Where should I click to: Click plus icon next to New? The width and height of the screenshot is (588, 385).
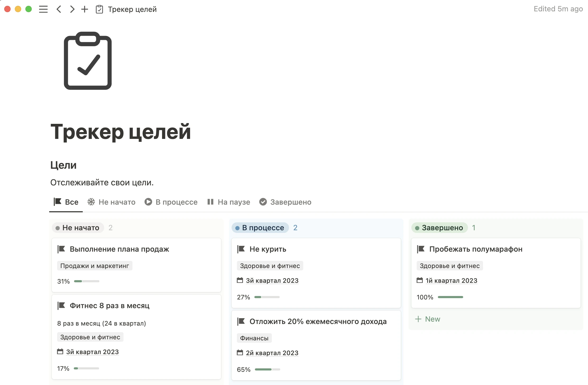coord(418,319)
